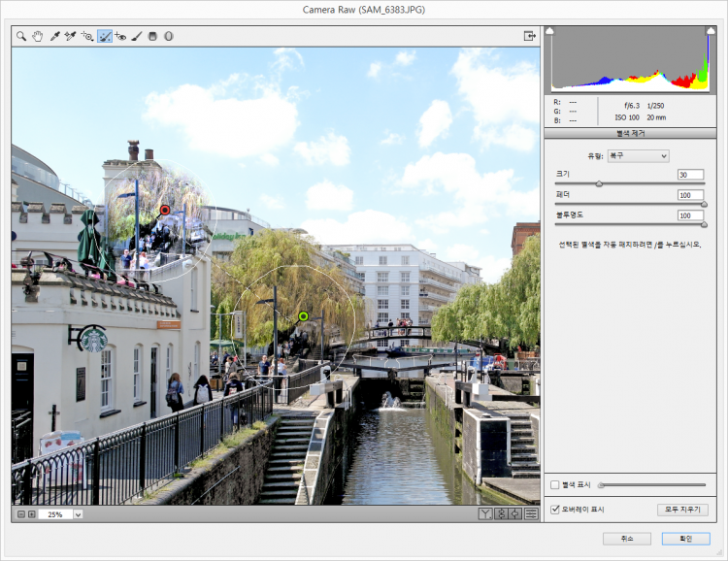Select the Adjustment Brush tool
Viewport: 728px width, 561px height.
tap(137, 36)
